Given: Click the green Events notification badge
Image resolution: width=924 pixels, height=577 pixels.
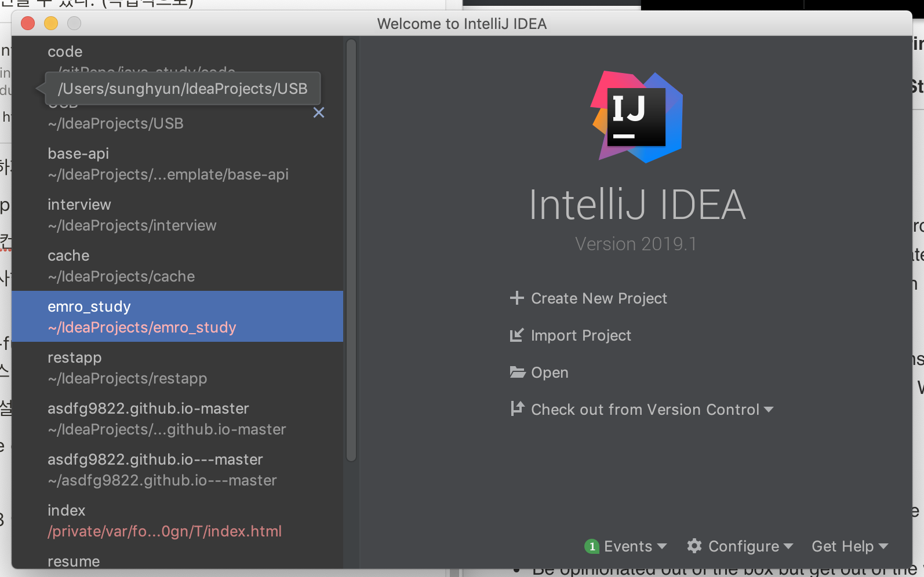Looking at the screenshot, I should pos(592,546).
